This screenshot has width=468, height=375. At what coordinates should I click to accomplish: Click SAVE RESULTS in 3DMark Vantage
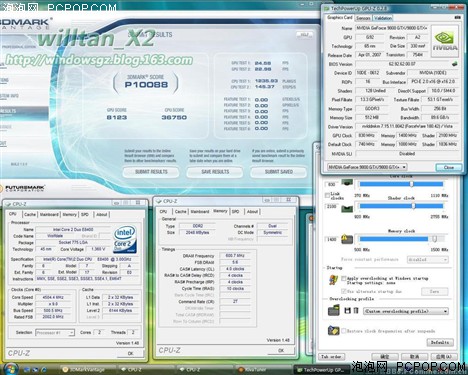[x=215, y=172]
